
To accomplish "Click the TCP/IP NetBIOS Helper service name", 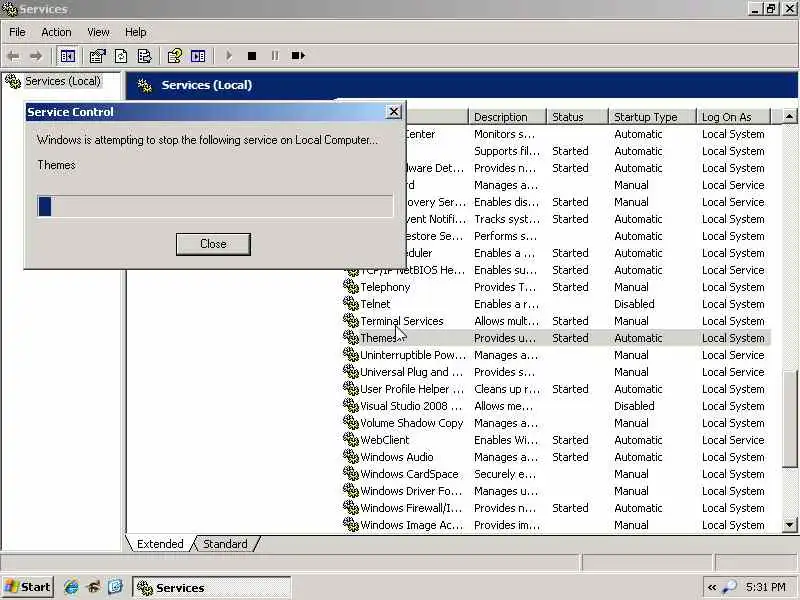I will 413,270.
